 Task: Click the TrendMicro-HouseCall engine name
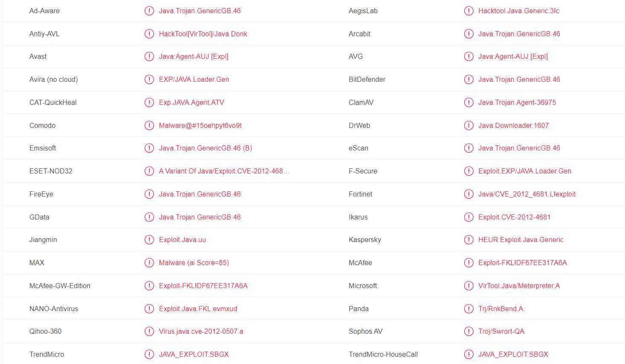pyautogui.click(x=383, y=354)
